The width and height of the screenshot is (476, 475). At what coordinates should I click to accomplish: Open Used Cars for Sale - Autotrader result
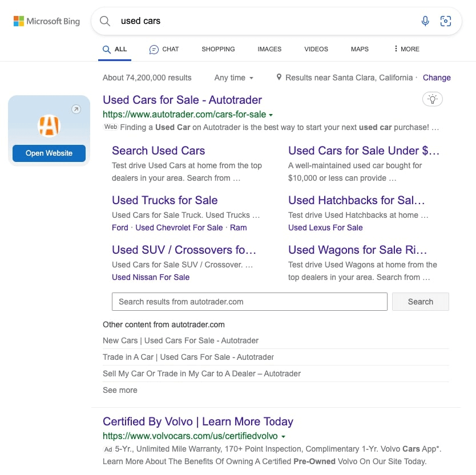pos(182,100)
